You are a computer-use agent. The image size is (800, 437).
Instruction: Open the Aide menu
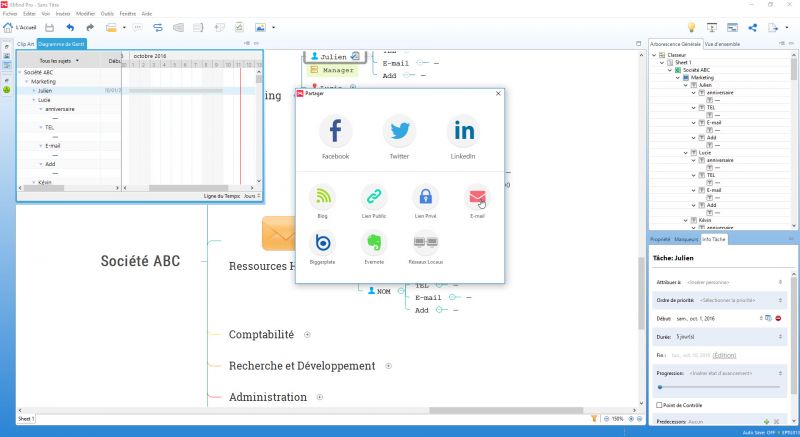[147, 14]
